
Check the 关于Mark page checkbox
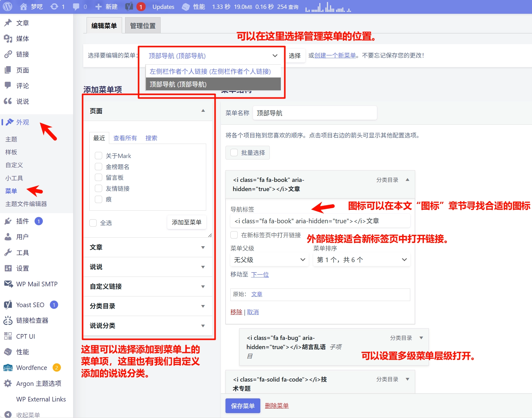[x=99, y=156]
